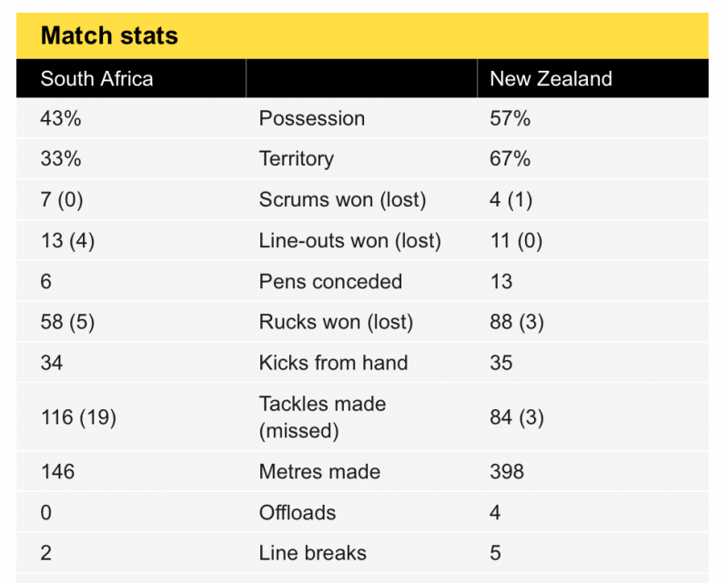Click New Zealand's 398 metres made value
The height and width of the screenshot is (583, 728).
point(507,472)
